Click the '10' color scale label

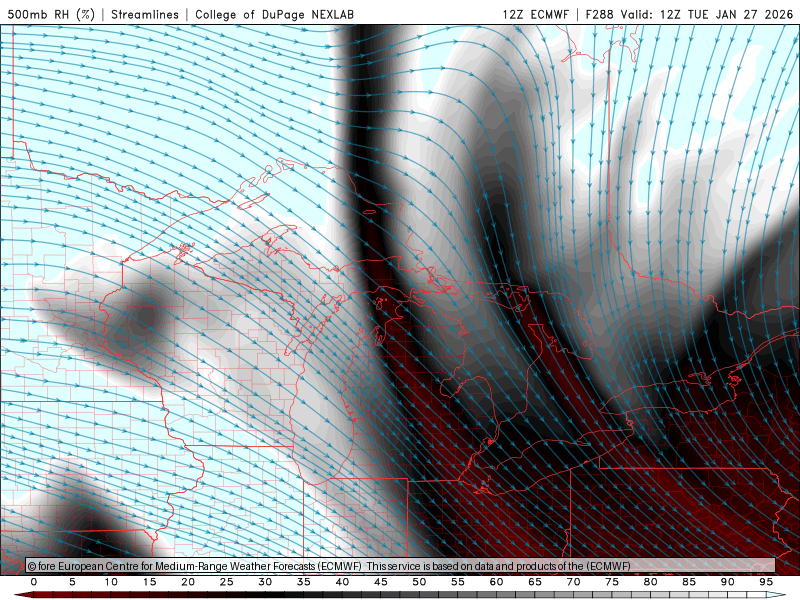(x=111, y=582)
